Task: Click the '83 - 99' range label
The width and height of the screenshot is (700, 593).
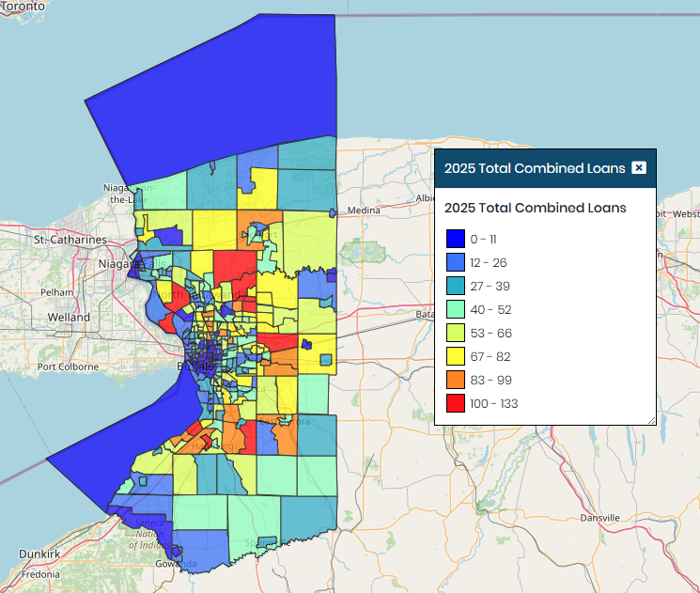Action: [x=490, y=381]
